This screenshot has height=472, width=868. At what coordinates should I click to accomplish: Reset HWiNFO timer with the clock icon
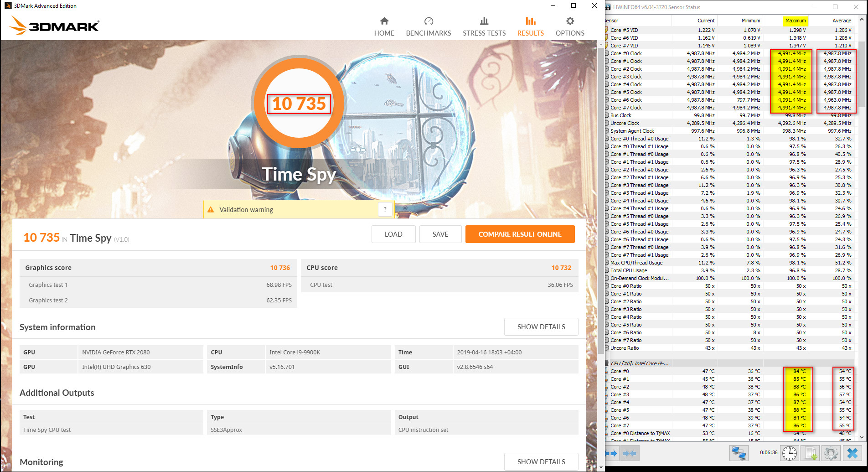pos(790,453)
